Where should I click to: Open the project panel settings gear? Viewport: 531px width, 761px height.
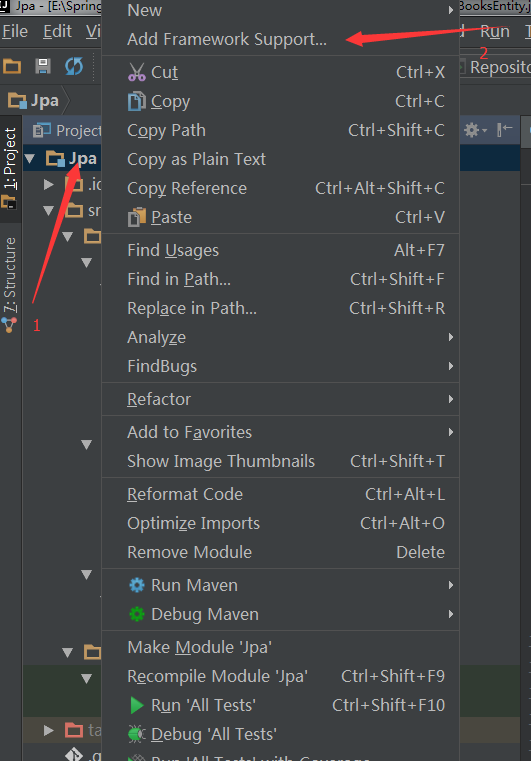pos(475,130)
